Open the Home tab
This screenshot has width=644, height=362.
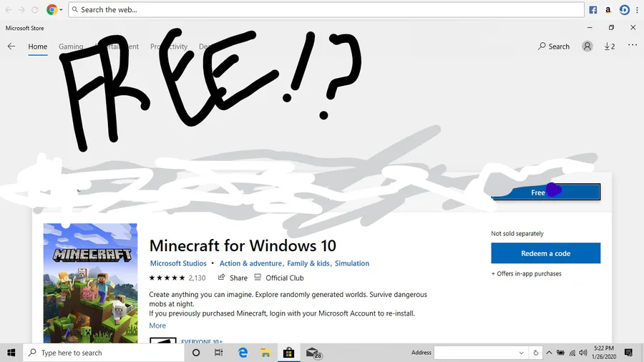(x=37, y=47)
